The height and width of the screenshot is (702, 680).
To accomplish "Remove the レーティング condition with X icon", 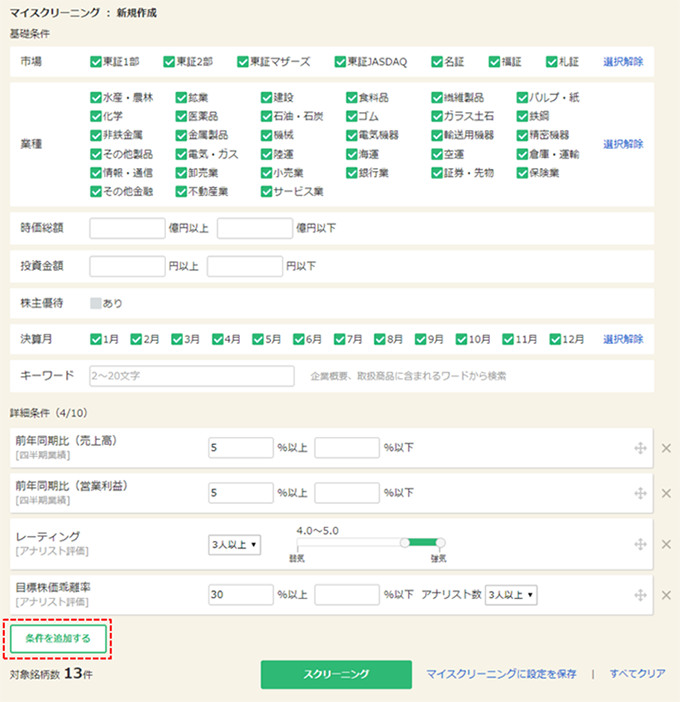I will pyautogui.click(x=666, y=543).
